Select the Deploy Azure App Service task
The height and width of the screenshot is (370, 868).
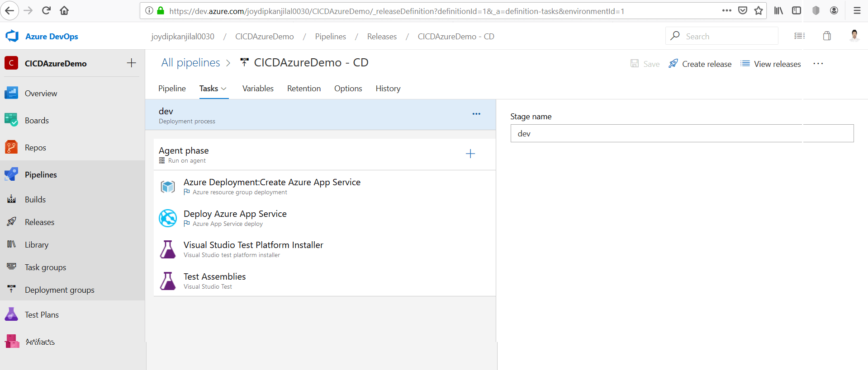324,218
